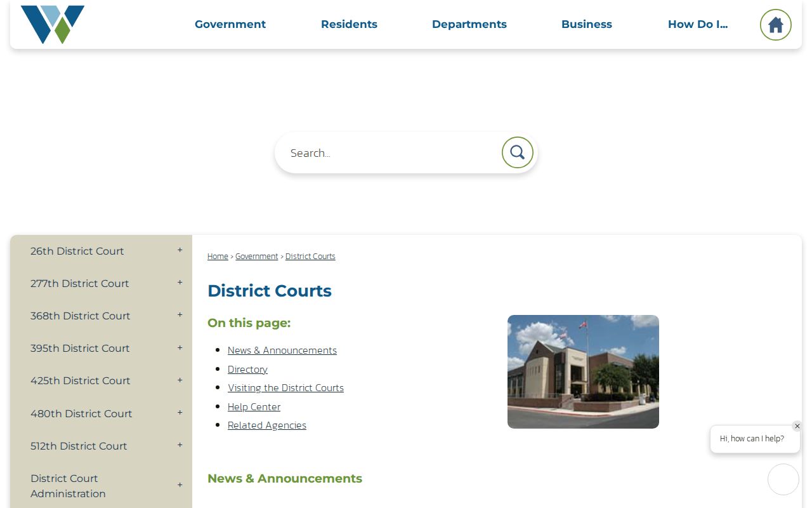Open Visiting the District Courts link
The width and height of the screenshot is (812, 508).
tap(285, 388)
